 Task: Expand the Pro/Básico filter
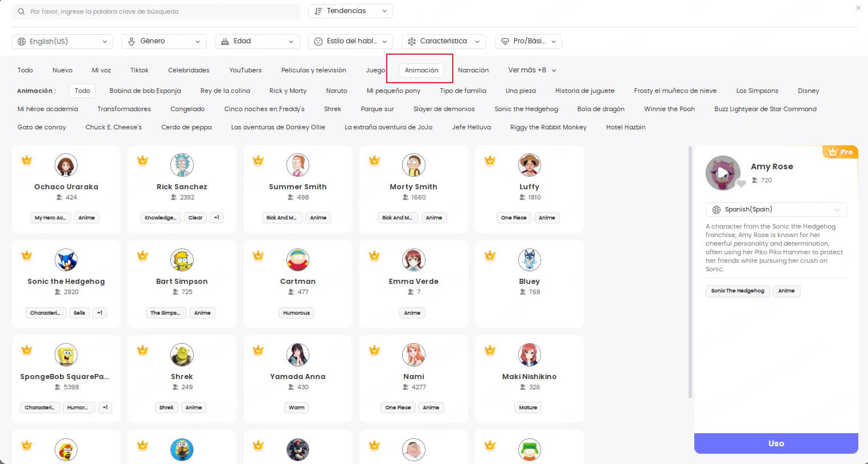(x=529, y=41)
